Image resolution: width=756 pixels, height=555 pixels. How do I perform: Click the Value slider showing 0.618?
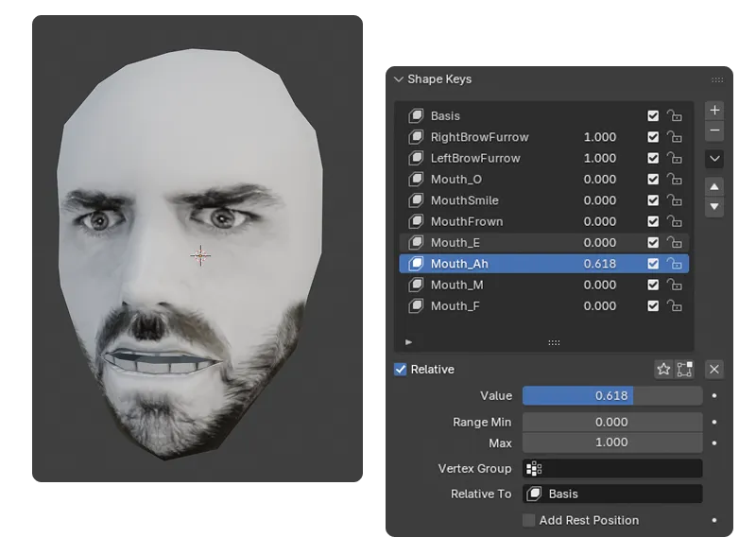click(611, 396)
